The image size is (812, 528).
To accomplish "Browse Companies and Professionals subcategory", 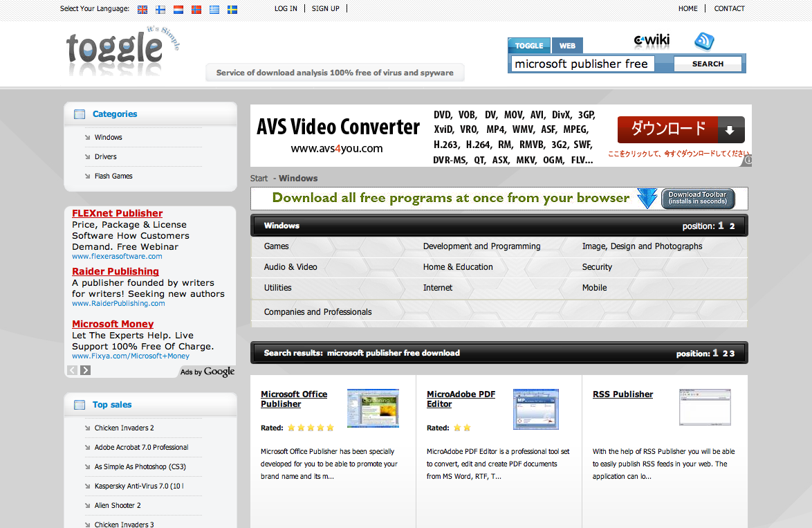I will (318, 312).
